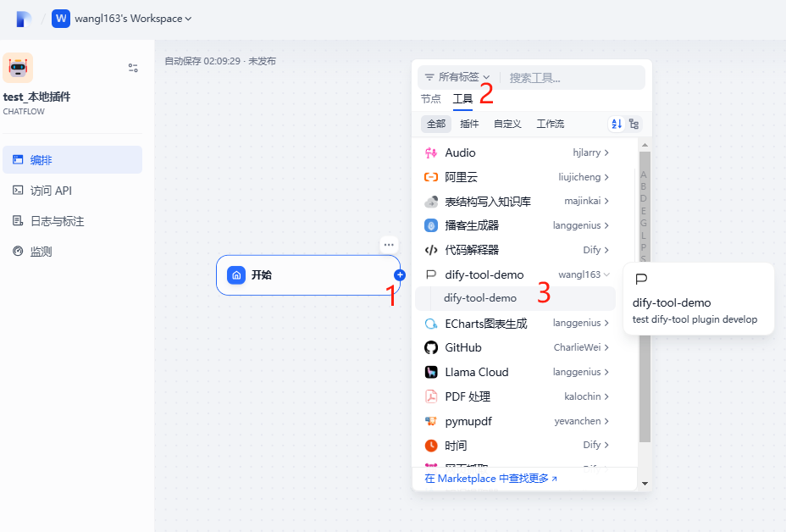Viewport: 786px width, 532px height.
Task: Click the 时间 clock icon
Action: tap(431, 446)
